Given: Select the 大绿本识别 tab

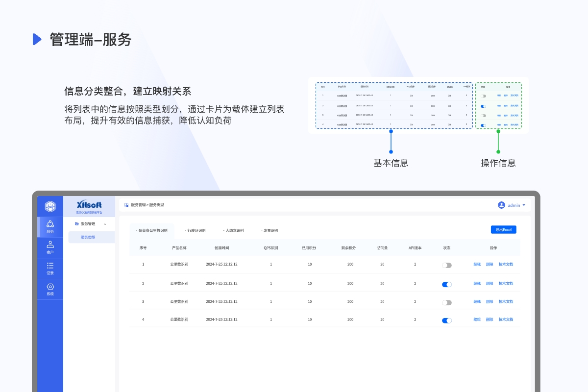Looking at the screenshot, I should 233,230.
